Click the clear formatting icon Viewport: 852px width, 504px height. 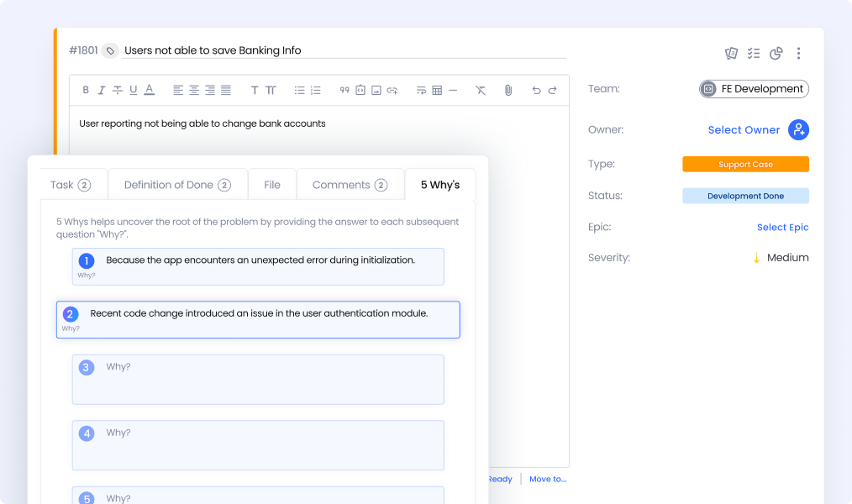tap(481, 90)
